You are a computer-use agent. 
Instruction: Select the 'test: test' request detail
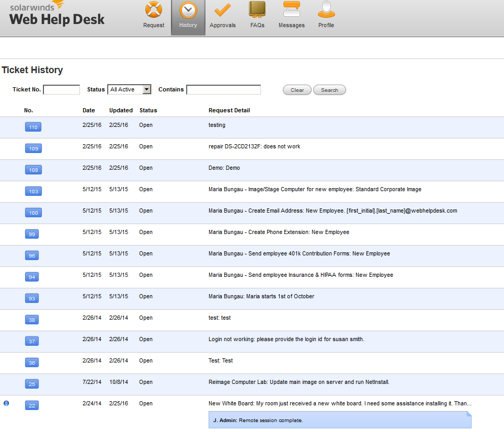click(x=220, y=318)
